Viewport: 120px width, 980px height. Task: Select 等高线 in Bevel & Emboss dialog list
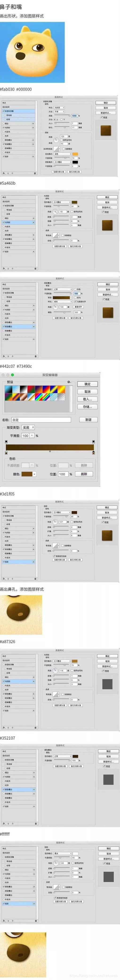click(x=19, y=115)
